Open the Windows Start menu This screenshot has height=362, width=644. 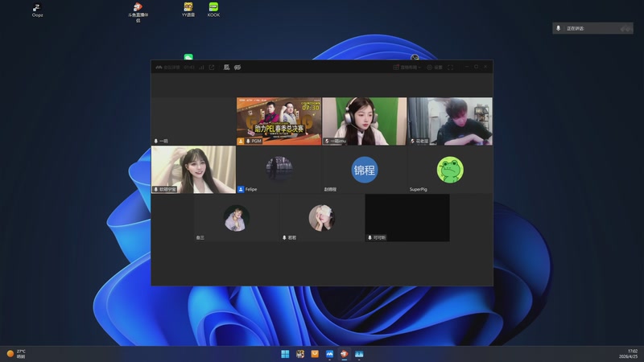[285, 354]
